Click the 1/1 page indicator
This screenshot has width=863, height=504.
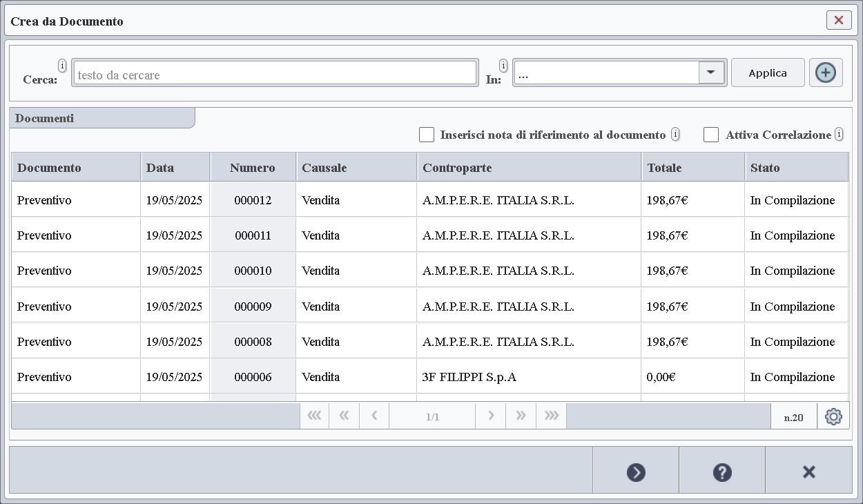(x=432, y=416)
